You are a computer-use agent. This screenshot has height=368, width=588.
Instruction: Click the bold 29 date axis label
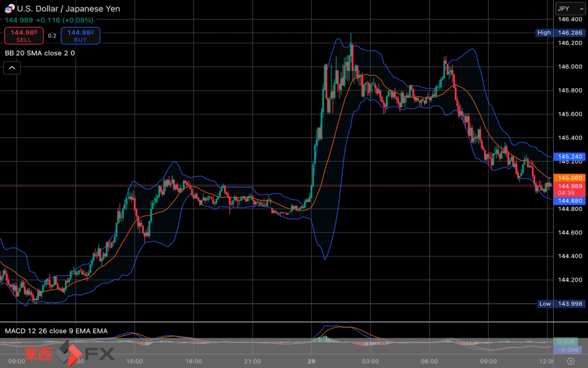click(311, 361)
